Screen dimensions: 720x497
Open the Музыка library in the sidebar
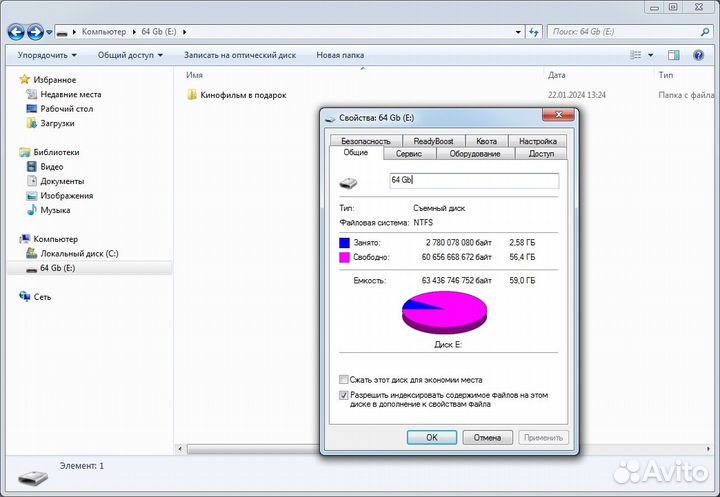pos(55,210)
